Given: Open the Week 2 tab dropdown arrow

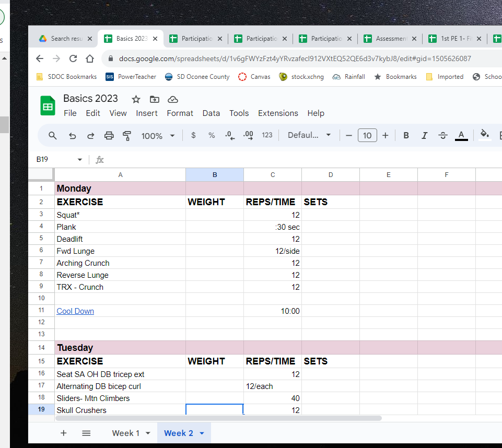Looking at the screenshot, I should point(202,433).
